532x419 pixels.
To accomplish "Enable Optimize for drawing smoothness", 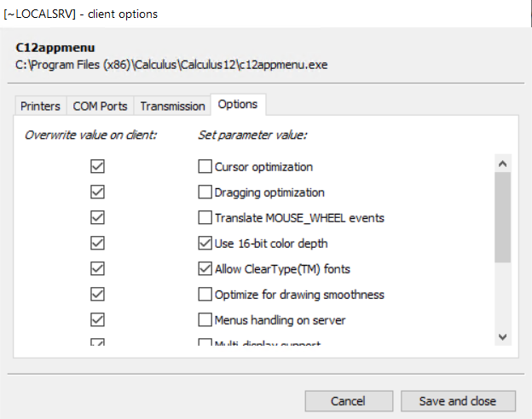I will (205, 295).
